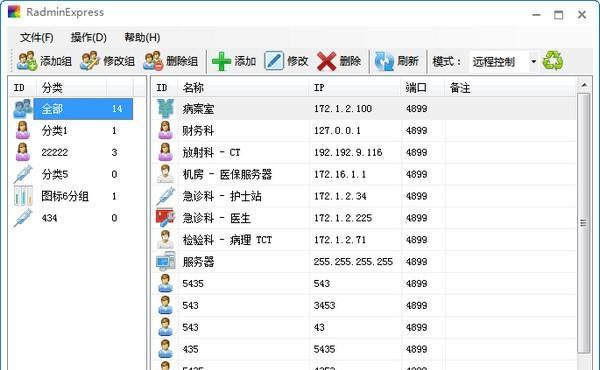Click the IP 192.192.9.116 cell
600x370 pixels.
pyautogui.click(x=348, y=153)
